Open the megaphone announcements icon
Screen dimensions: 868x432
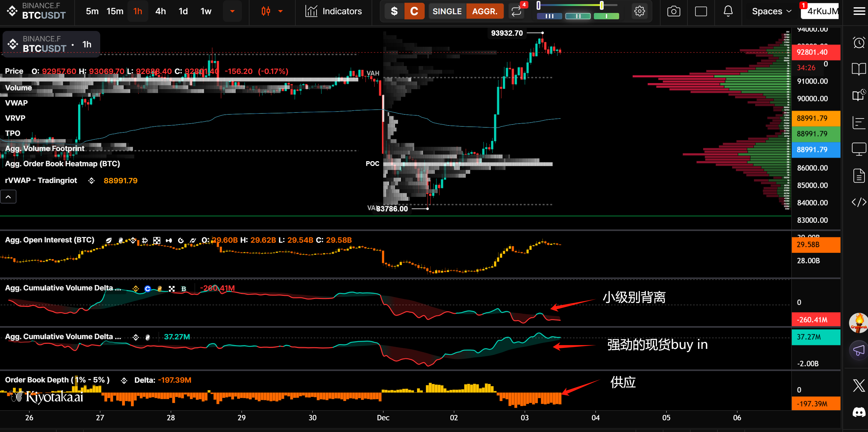click(859, 350)
